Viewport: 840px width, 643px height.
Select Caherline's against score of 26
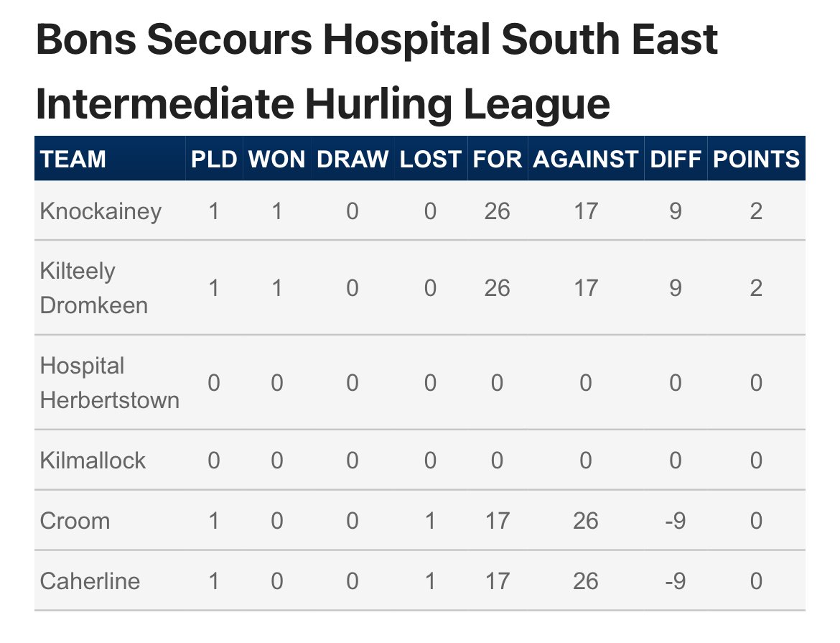coord(586,580)
